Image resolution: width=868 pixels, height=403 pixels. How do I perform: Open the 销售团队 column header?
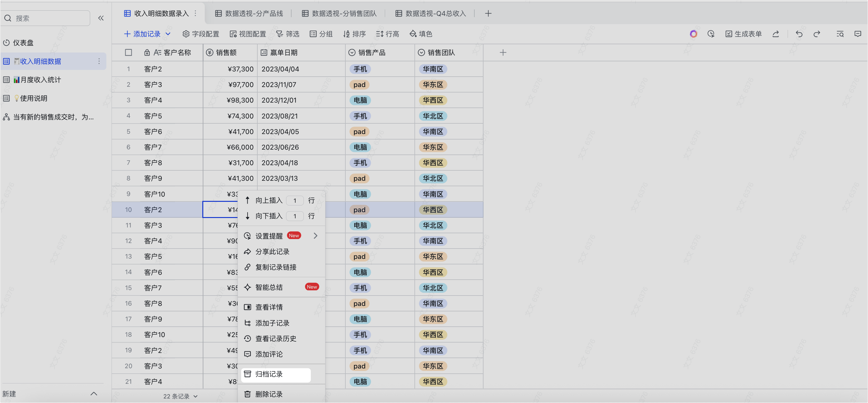coord(449,53)
